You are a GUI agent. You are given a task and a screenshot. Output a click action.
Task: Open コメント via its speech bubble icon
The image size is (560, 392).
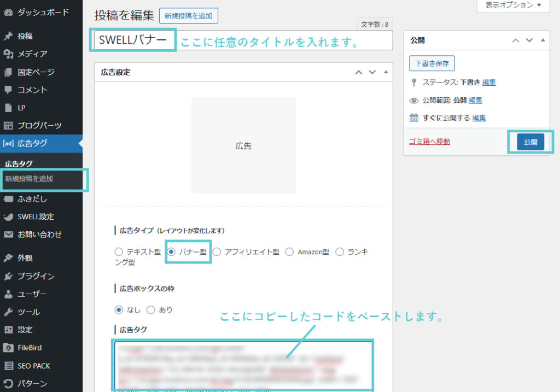pos(8,90)
